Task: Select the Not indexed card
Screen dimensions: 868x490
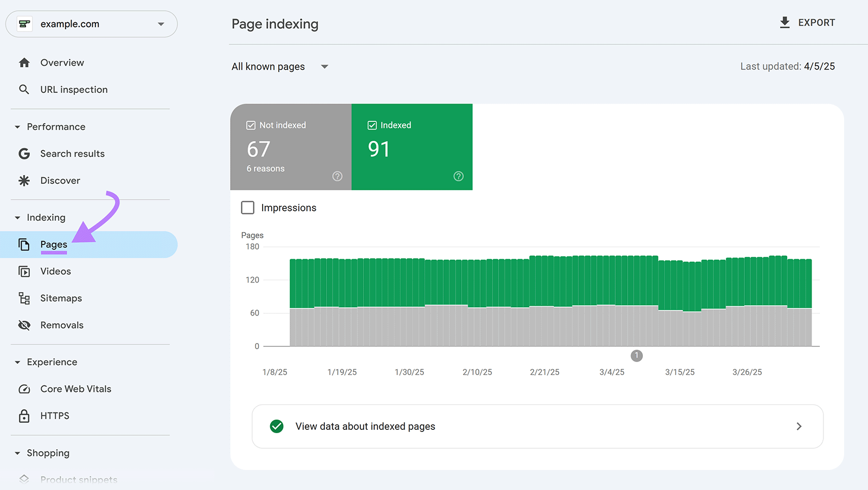Action: tap(291, 147)
